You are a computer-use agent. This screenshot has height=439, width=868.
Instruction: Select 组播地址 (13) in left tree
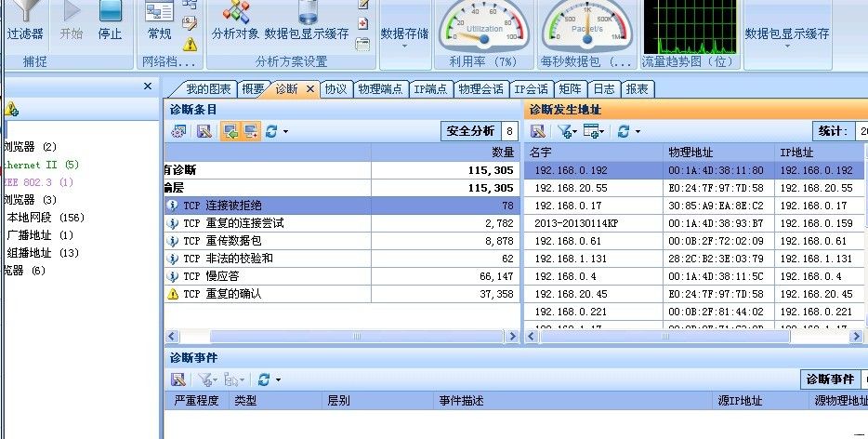43,253
